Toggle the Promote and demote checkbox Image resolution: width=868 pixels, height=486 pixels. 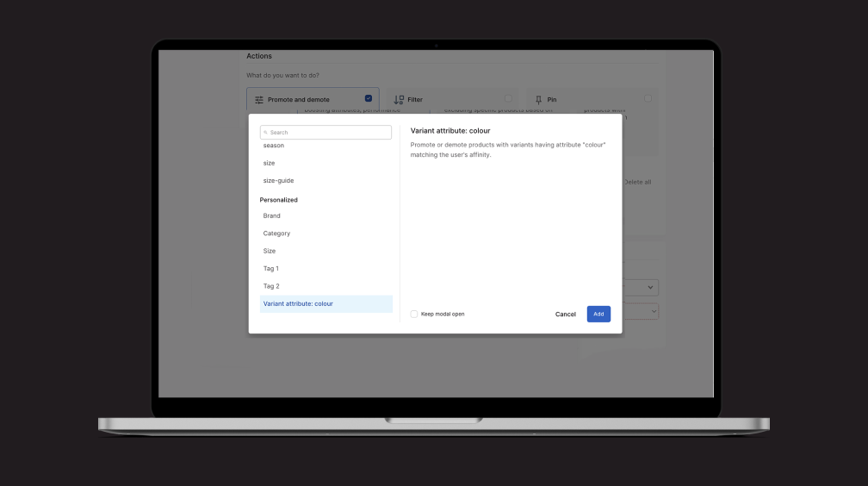click(369, 98)
